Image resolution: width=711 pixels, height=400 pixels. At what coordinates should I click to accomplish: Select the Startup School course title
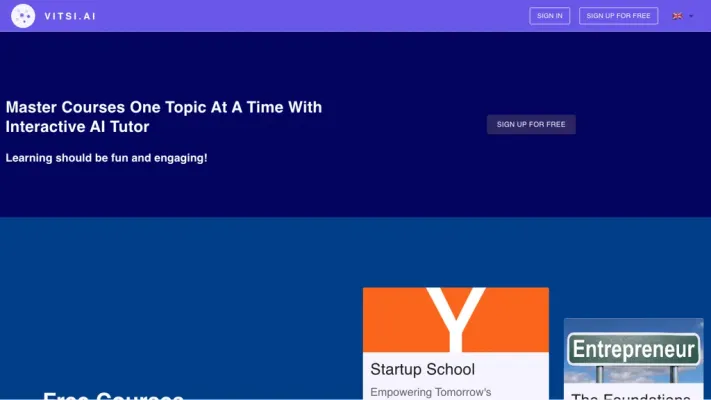pos(422,369)
